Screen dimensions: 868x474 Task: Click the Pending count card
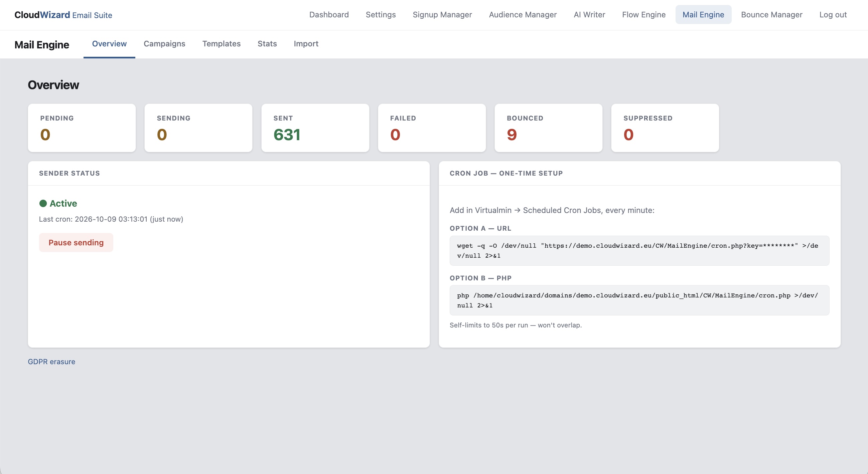82,128
